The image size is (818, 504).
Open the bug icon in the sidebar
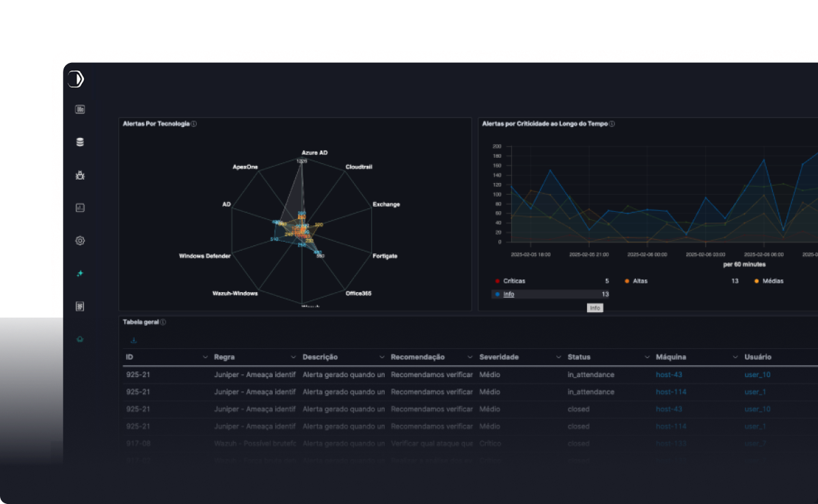(x=80, y=176)
